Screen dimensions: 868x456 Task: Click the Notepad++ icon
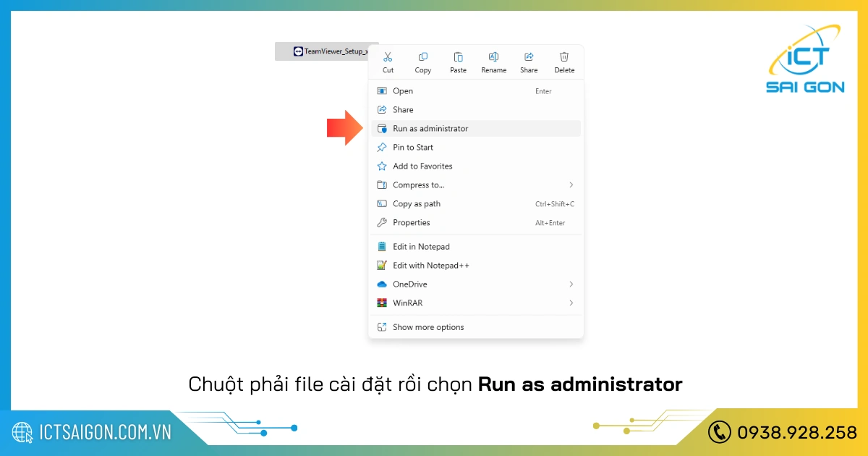tap(382, 266)
